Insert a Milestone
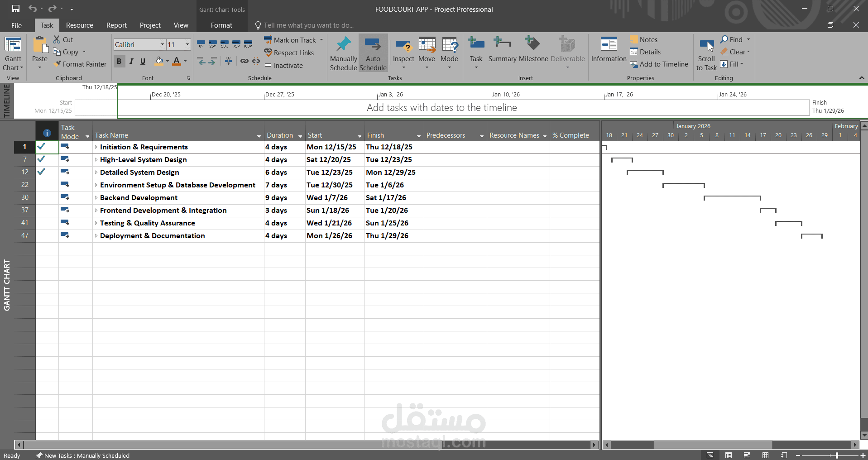The width and height of the screenshot is (868, 460). point(533,49)
